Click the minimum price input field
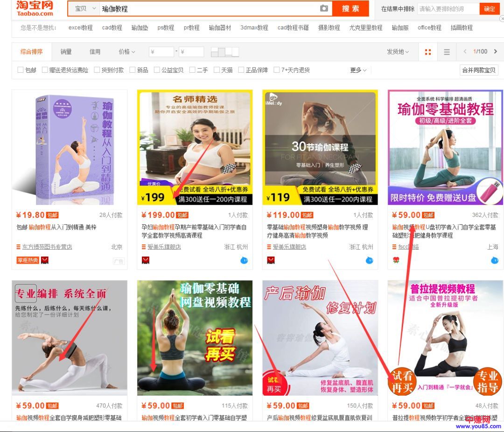 [x=161, y=52]
